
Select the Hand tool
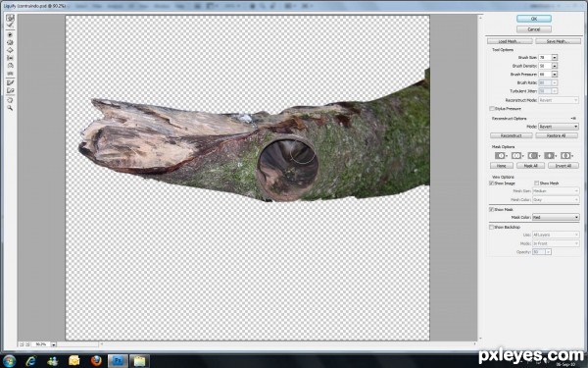click(10, 100)
